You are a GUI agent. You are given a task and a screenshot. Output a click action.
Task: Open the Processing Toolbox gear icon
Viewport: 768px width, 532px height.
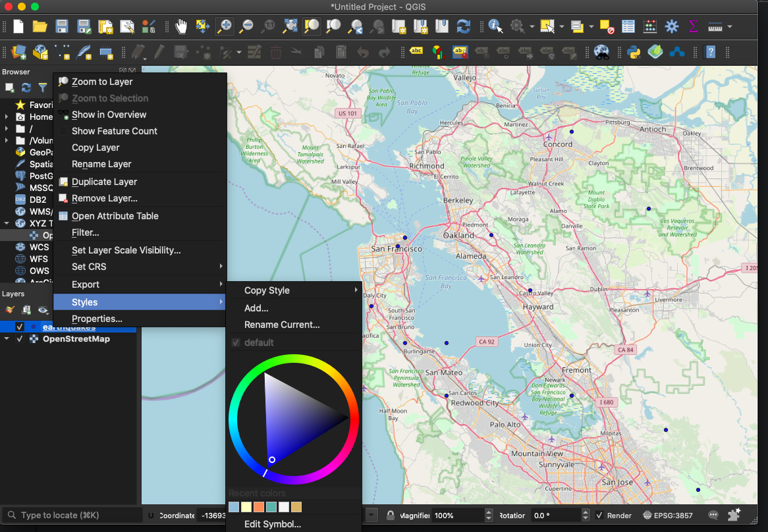tap(672, 26)
